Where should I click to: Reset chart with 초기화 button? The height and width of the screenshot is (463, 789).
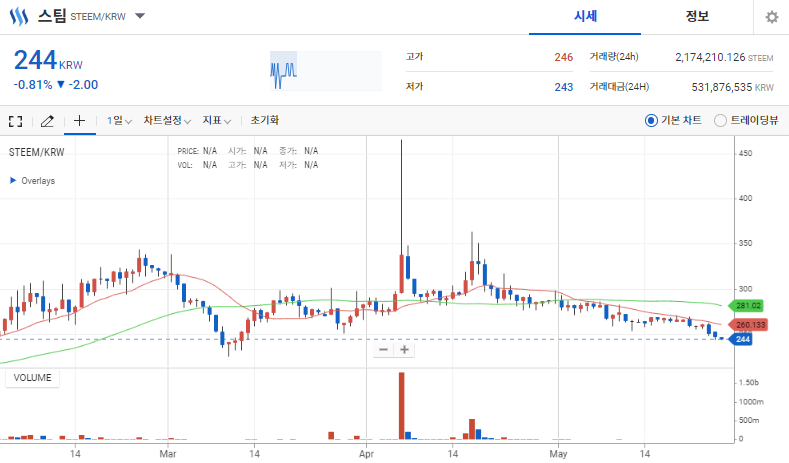265,120
